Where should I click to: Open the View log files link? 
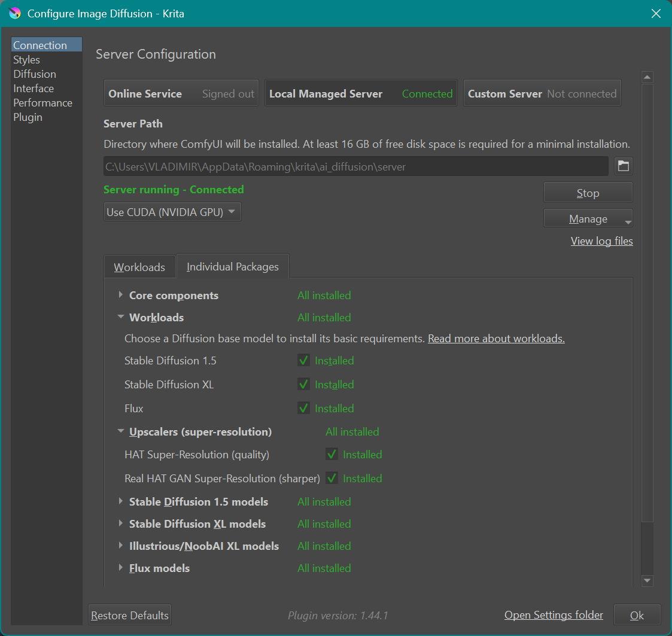[601, 241]
